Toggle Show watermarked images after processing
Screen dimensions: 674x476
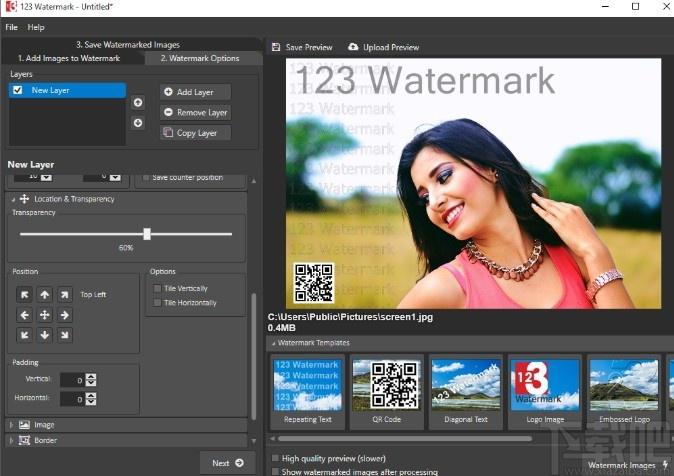pos(275,472)
